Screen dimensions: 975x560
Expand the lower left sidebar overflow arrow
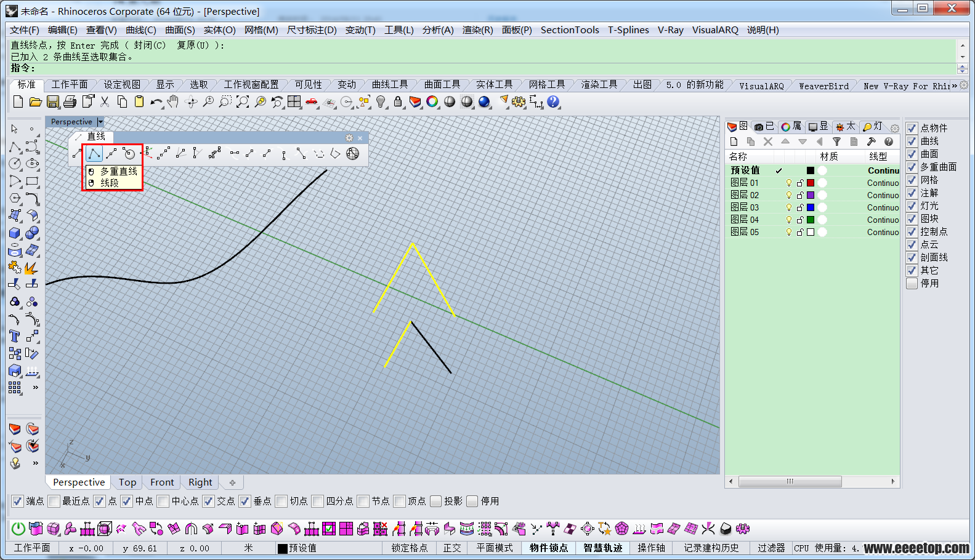coord(36,463)
